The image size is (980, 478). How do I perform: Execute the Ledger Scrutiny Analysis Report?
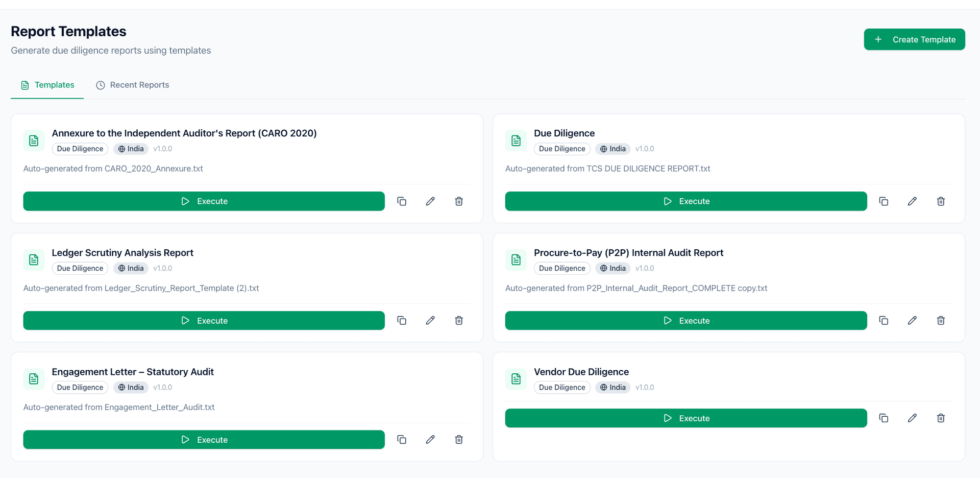pyautogui.click(x=204, y=320)
